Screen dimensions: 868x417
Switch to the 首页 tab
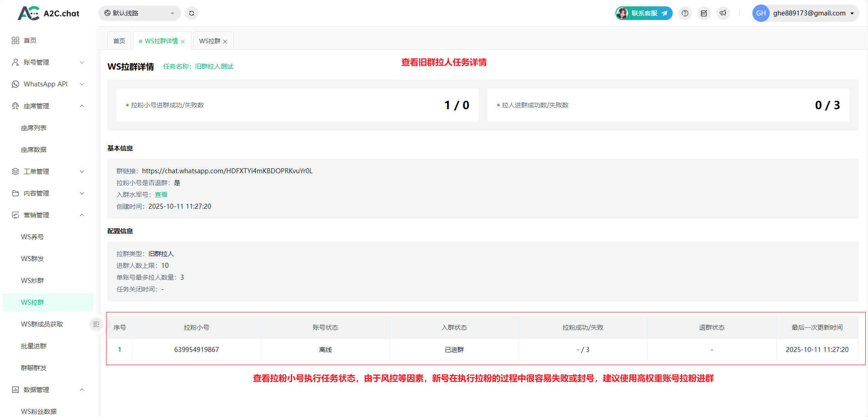[119, 41]
